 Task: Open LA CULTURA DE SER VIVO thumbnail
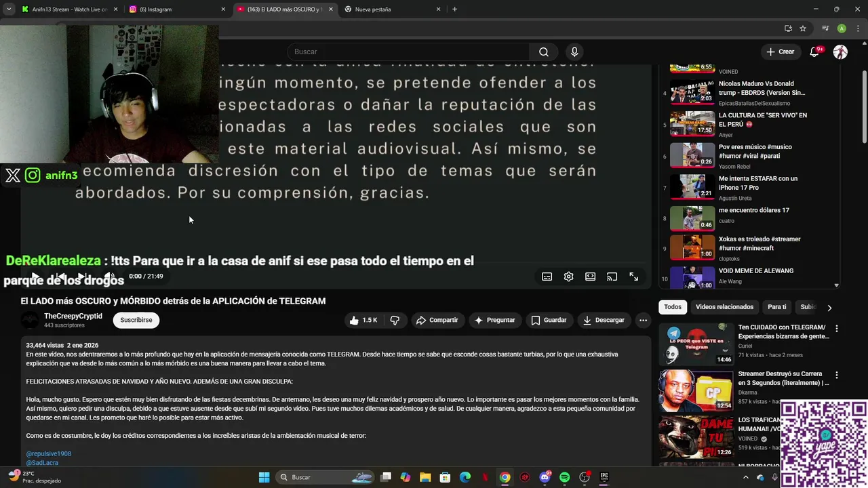coord(692,125)
